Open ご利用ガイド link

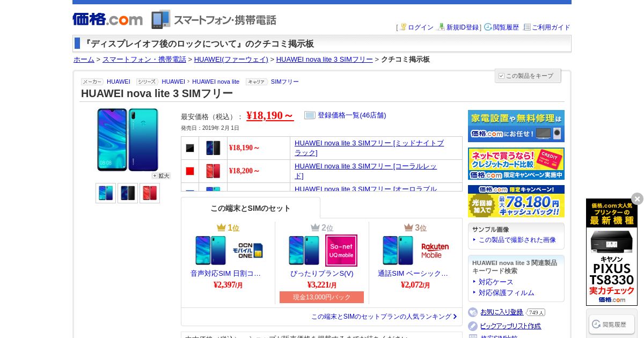click(x=551, y=27)
